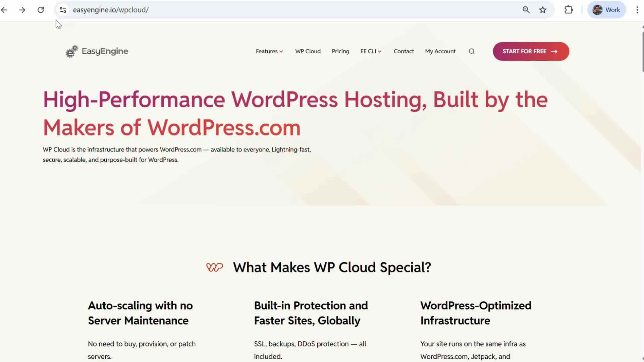Open the Pricing nav item
The width and height of the screenshot is (644, 362).
tap(340, 51)
